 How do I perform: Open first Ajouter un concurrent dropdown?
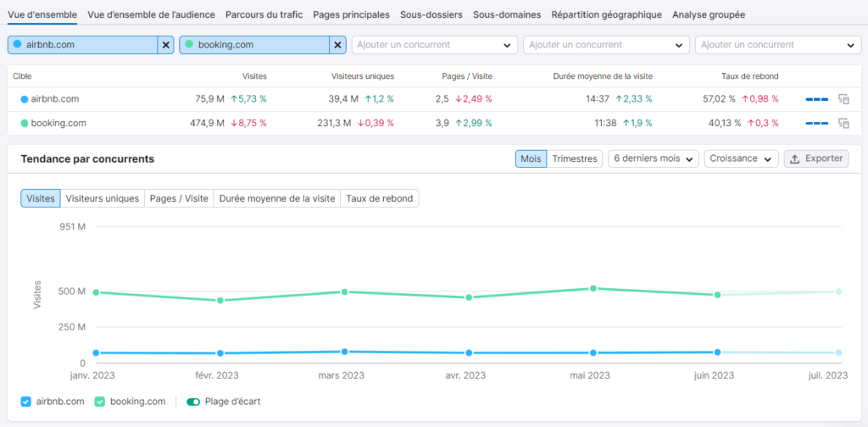(x=434, y=45)
